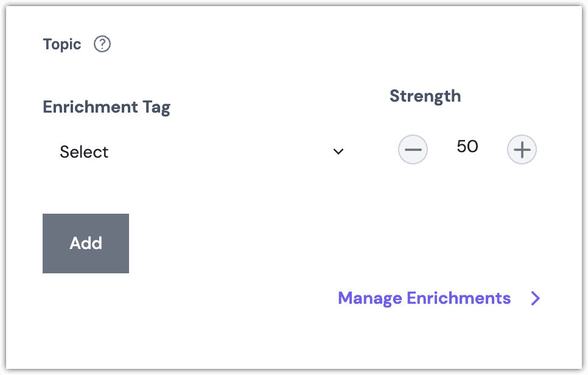This screenshot has width=588, height=375.
Task: Click the Add button
Action: pyautogui.click(x=85, y=243)
